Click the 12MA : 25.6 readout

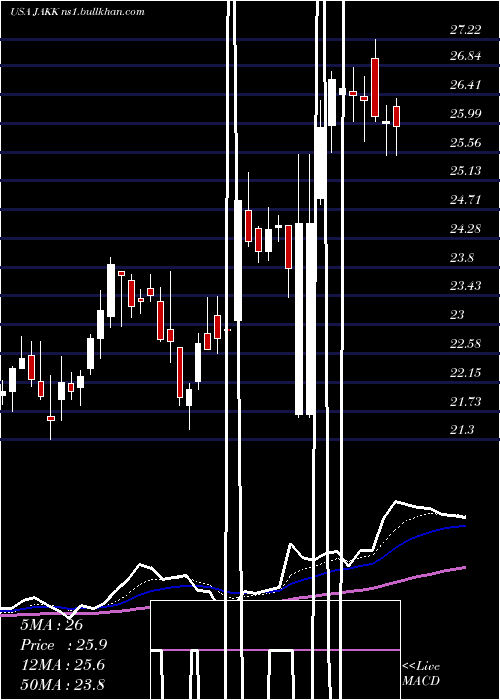coord(62,665)
